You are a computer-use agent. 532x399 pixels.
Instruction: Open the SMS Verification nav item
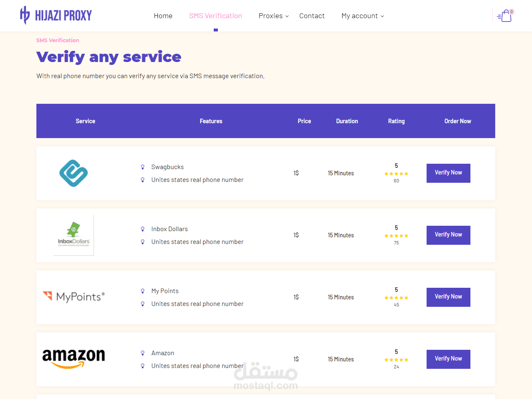(x=216, y=16)
